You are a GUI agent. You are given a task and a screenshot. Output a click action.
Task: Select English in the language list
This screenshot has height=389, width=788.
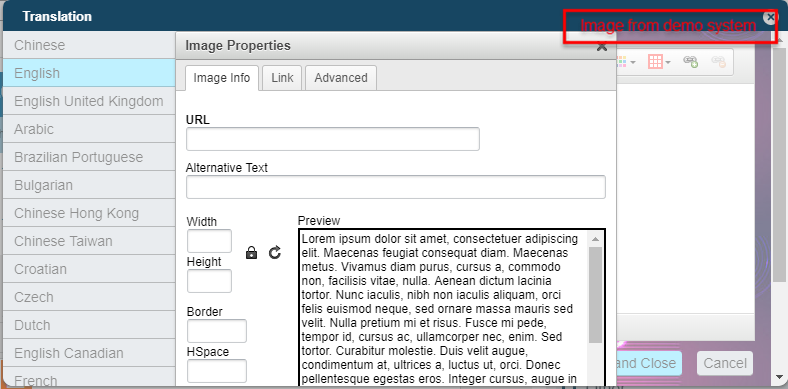click(89, 73)
